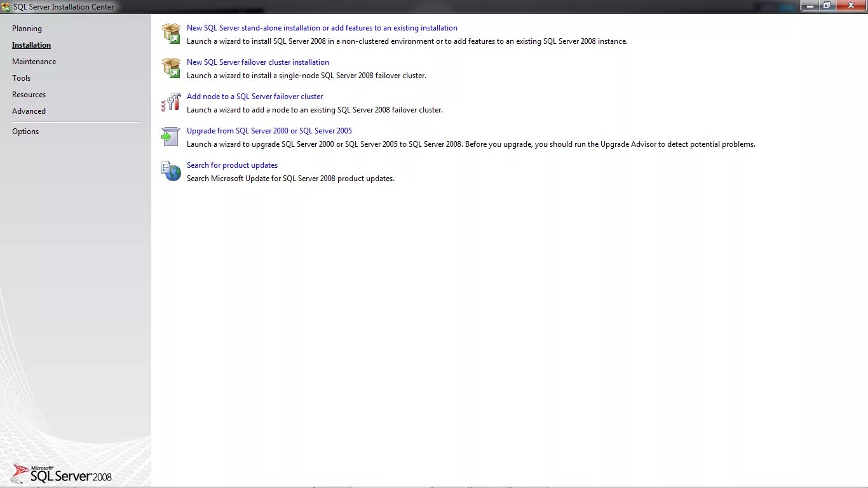Open the Maintenance section
The width and height of the screenshot is (868, 488).
point(34,62)
